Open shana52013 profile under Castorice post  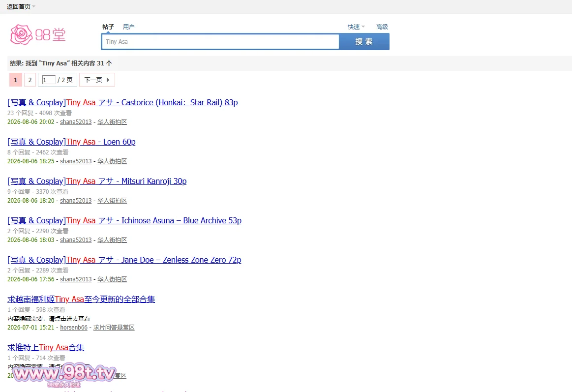click(76, 122)
